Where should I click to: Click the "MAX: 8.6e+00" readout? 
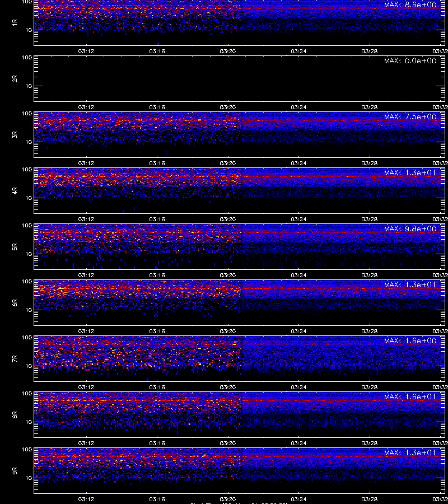pyautogui.click(x=410, y=5)
